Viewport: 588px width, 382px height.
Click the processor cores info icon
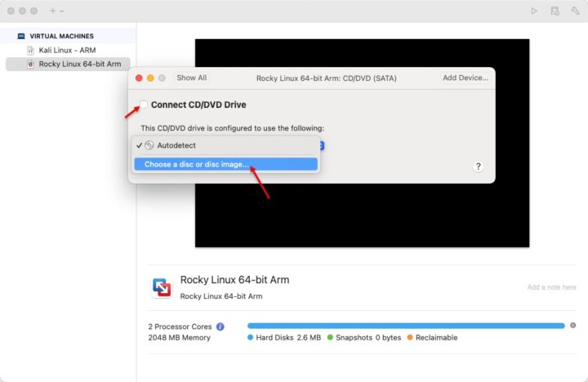tap(220, 326)
